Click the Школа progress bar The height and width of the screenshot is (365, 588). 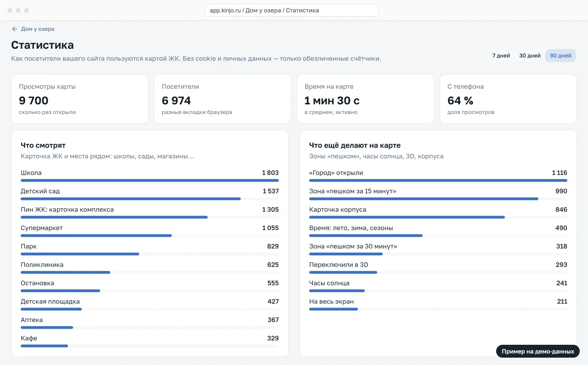(x=150, y=181)
